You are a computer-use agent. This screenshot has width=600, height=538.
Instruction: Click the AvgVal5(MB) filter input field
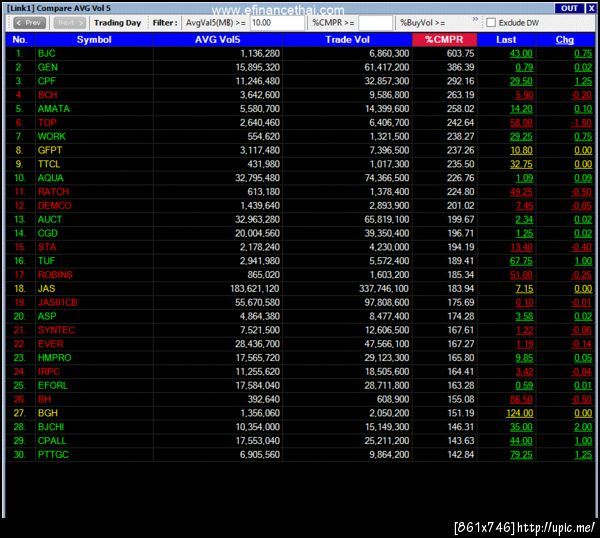[x=277, y=23]
